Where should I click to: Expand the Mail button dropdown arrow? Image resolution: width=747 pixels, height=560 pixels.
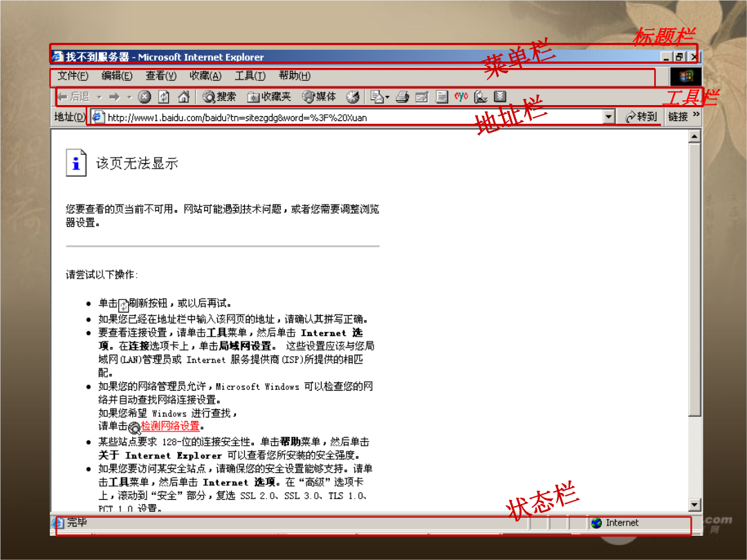[x=387, y=97]
